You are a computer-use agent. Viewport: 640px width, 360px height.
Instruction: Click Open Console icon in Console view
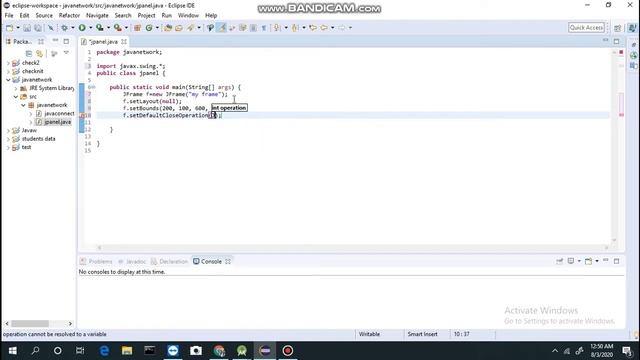point(588,261)
